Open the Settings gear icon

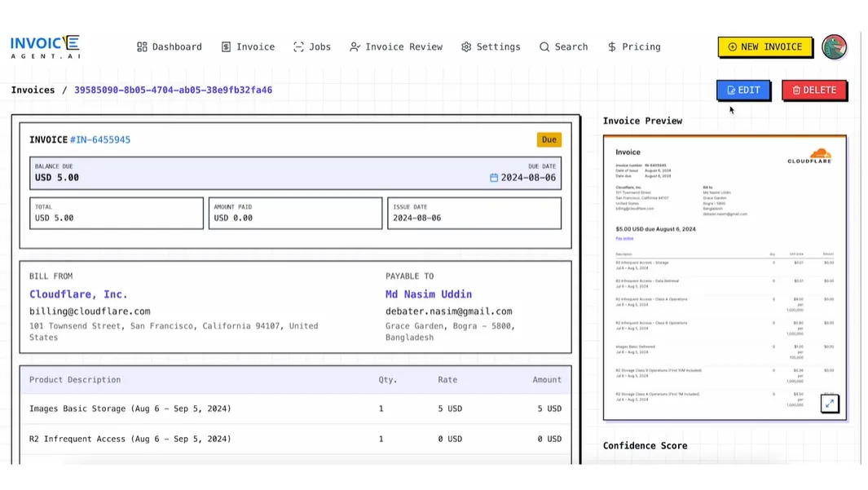(x=465, y=46)
